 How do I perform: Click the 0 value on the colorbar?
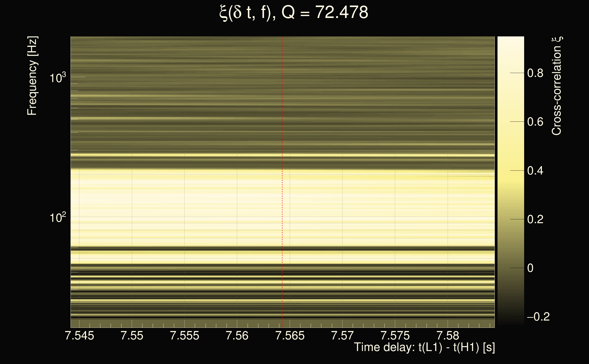pos(530,268)
